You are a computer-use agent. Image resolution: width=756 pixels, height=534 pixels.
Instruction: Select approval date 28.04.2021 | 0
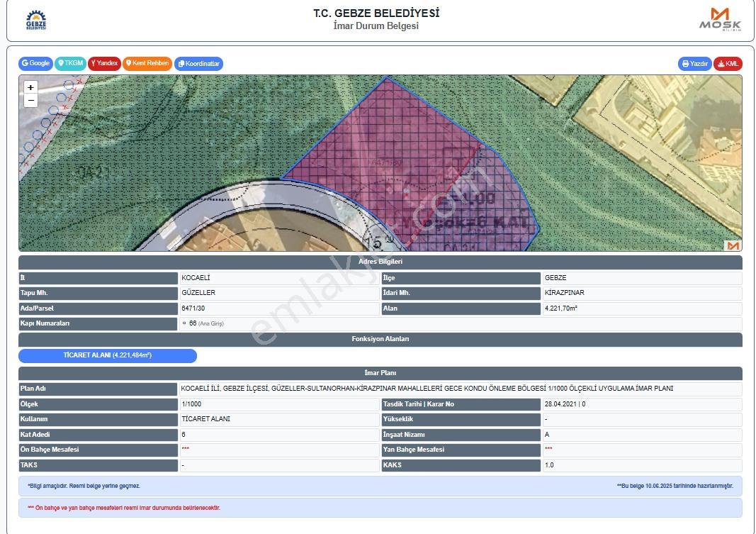[x=565, y=404]
